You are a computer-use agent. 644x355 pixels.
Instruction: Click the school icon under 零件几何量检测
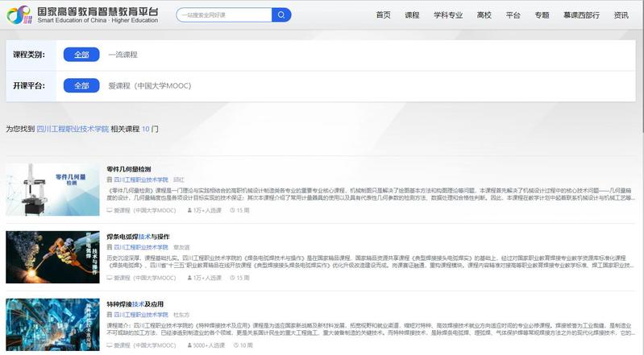[110, 180]
